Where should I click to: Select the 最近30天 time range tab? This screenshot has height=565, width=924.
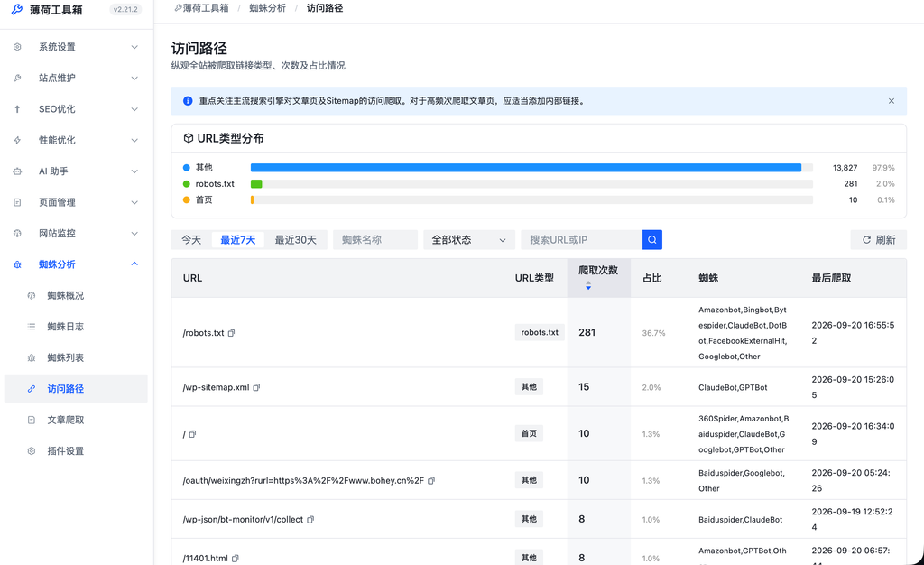point(296,240)
